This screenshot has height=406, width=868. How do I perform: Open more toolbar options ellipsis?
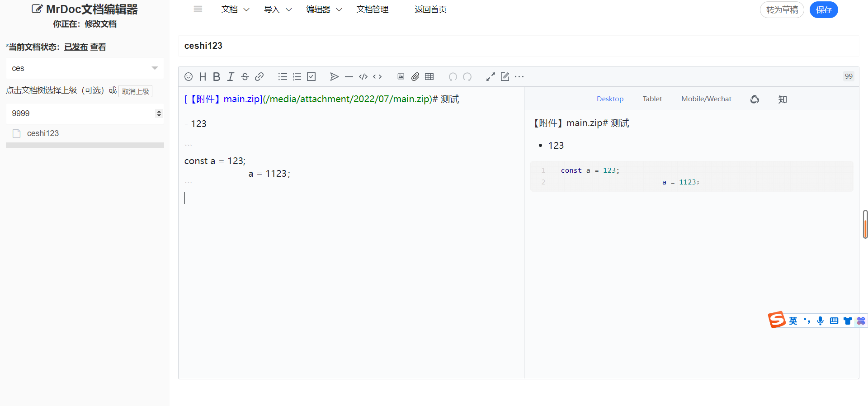[519, 77]
